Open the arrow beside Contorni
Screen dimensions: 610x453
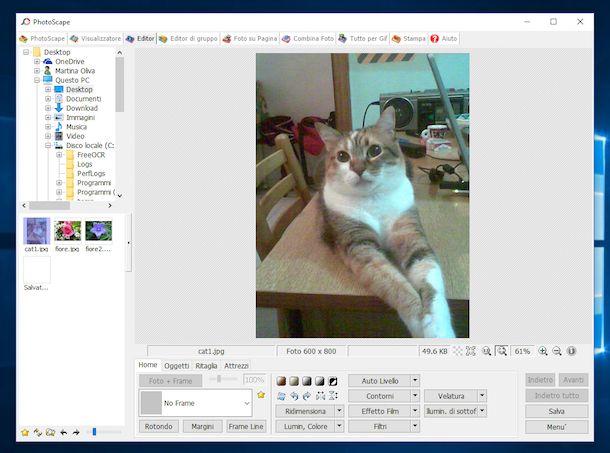(x=415, y=396)
